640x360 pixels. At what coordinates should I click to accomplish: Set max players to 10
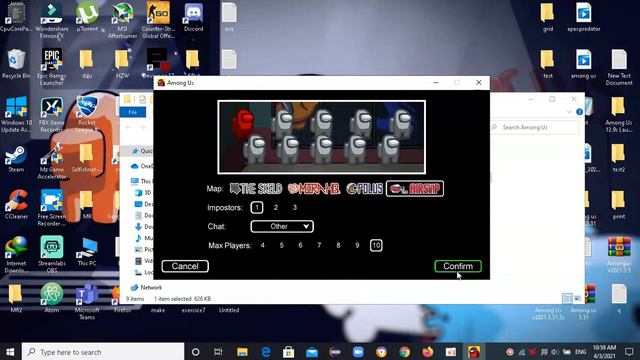tap(376, 245)
